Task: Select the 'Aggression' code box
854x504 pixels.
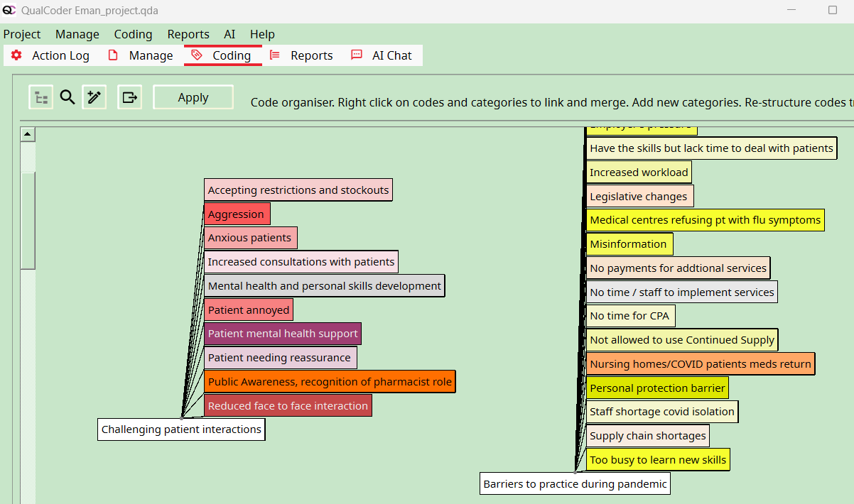Action: [x=237, y=214]
